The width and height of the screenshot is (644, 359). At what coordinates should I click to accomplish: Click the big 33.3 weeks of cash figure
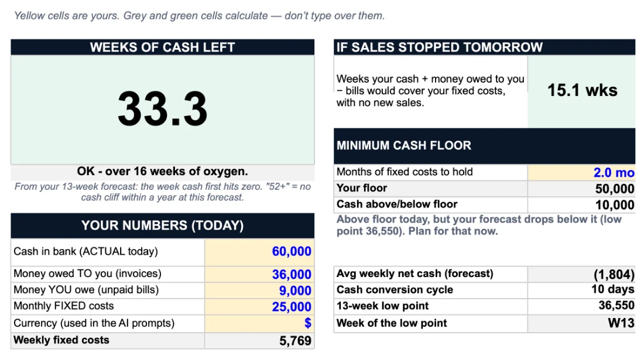162,110
